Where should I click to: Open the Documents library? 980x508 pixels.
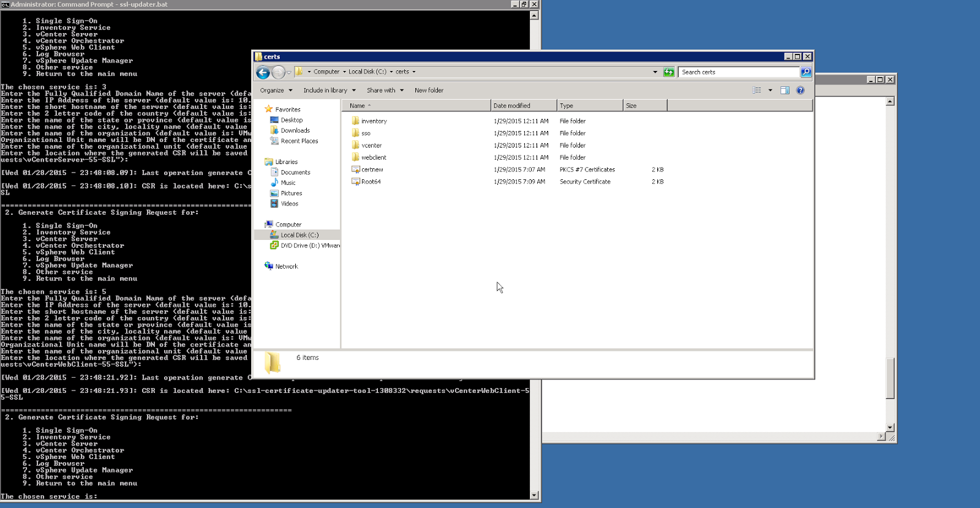[295, 173]
